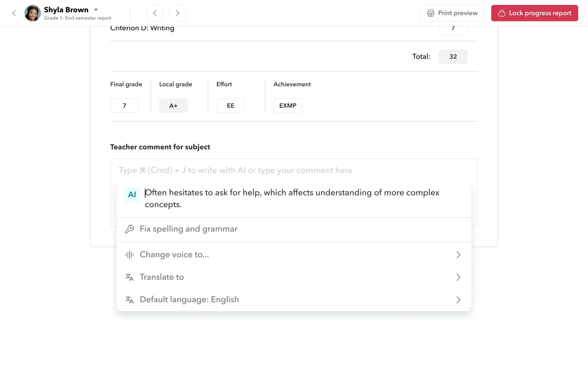Click the back arrow in the top left corner
The height and width of the screenshot is (368, 588).
[14, 13]
